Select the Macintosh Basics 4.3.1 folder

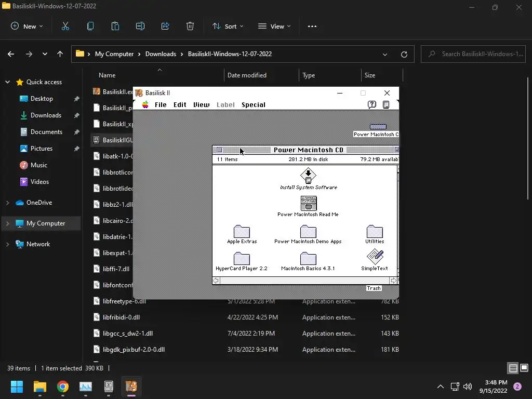308,259
